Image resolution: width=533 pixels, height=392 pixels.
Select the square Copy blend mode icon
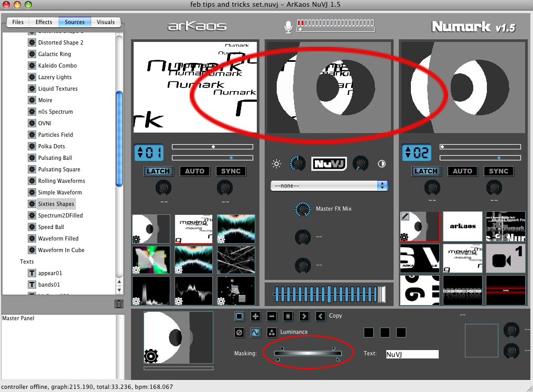pyautogui.click(x=240, y=317)
